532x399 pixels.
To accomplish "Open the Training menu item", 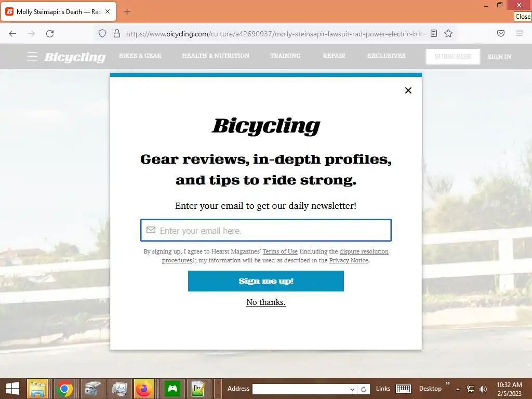I will [285, 56].
